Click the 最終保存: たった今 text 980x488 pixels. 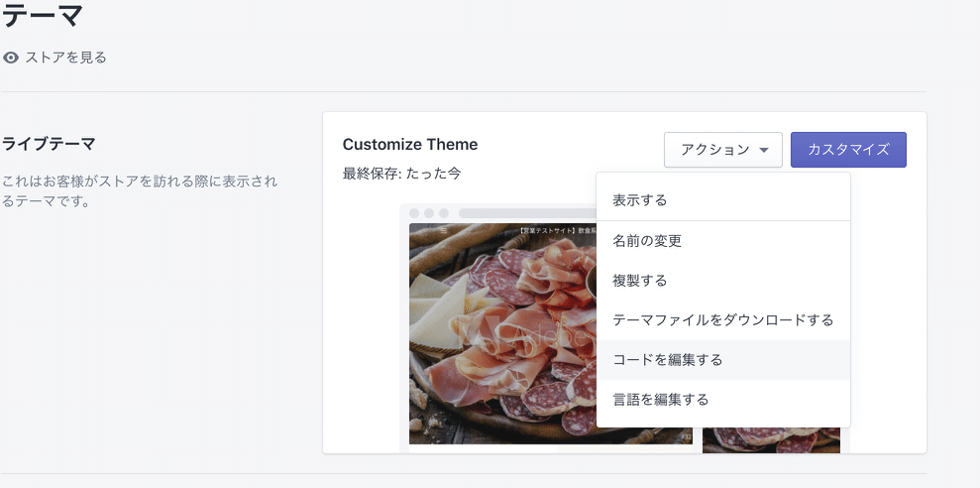coord(401,174)
